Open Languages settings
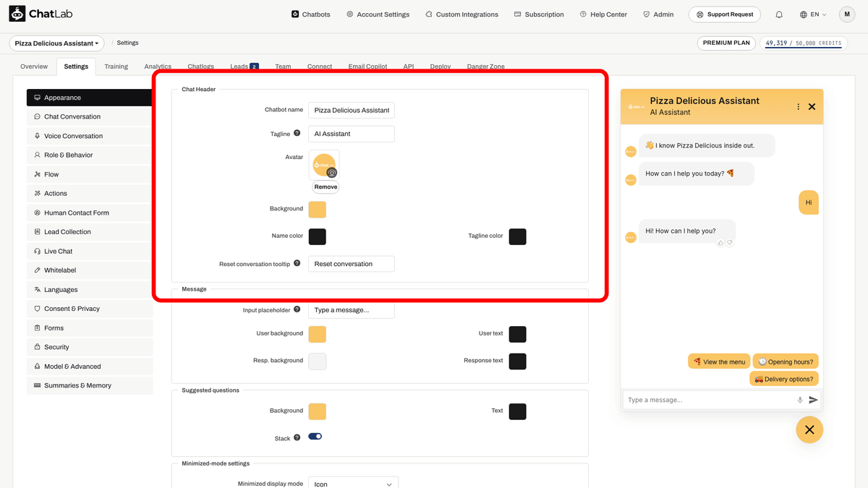The height and width of the screenshot is (488, 868). tap(90, 289)
